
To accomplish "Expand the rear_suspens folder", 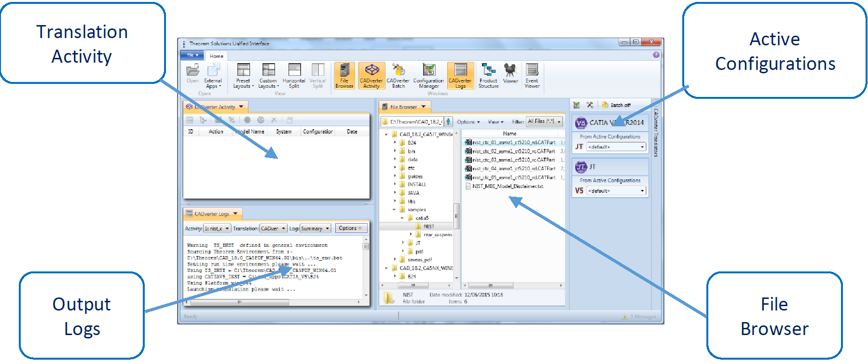I will point(411,234).
